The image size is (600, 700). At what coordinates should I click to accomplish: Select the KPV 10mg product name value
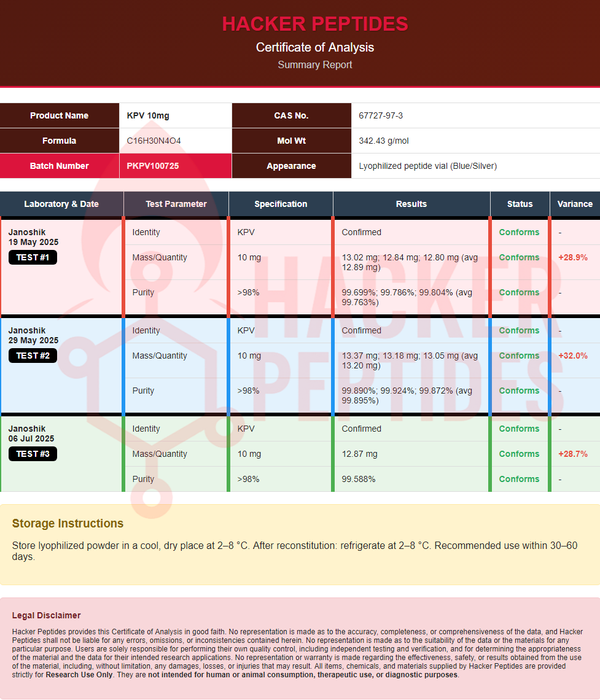[148, 115]
